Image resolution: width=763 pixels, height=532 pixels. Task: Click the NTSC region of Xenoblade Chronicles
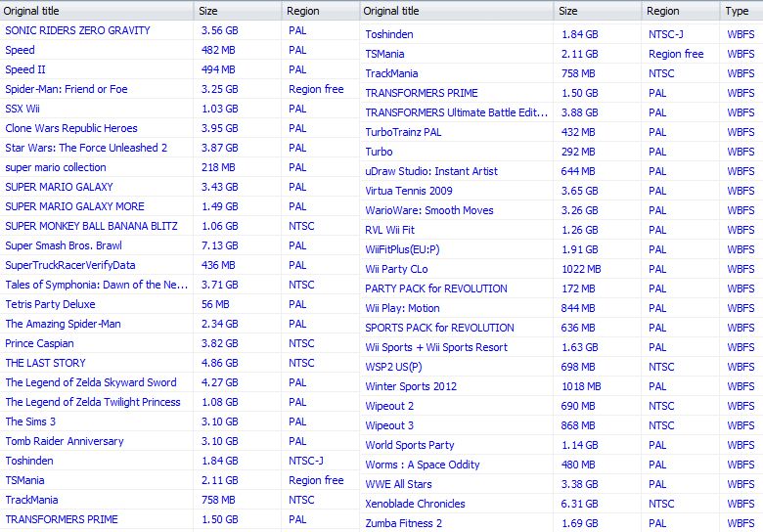(661, 504)
